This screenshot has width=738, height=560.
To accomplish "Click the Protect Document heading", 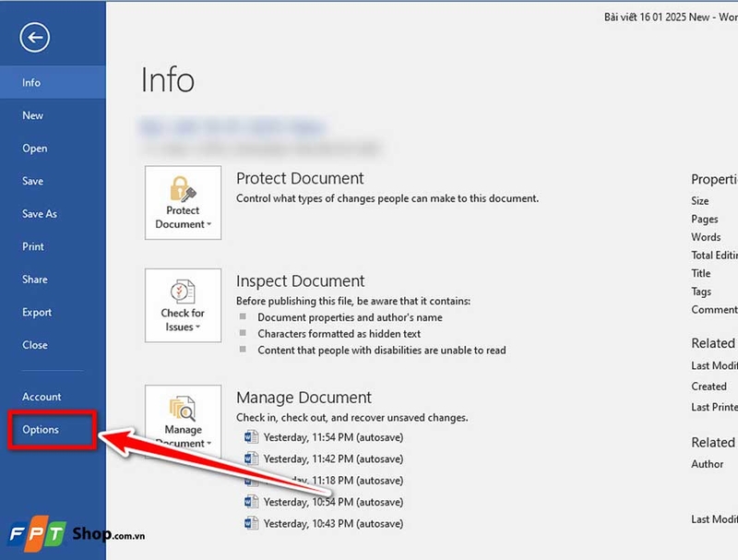I will pyautogui.click(x=300, y=178).
